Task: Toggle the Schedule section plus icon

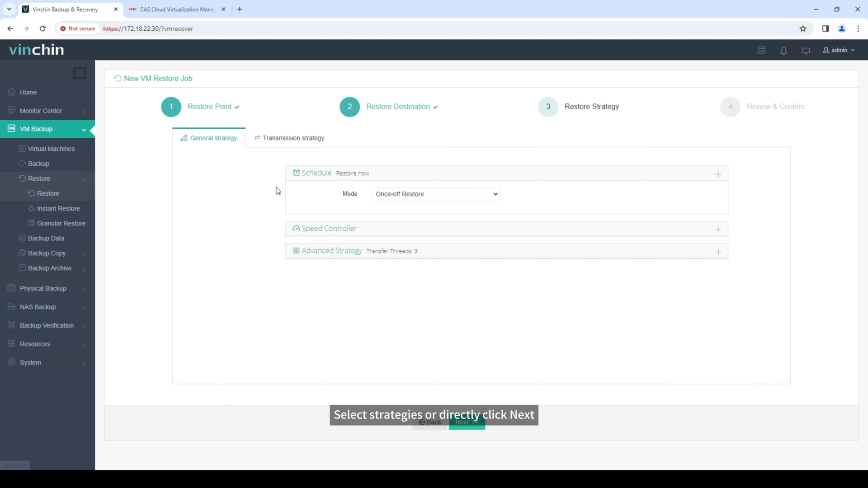Action: [x=718, y=174]
